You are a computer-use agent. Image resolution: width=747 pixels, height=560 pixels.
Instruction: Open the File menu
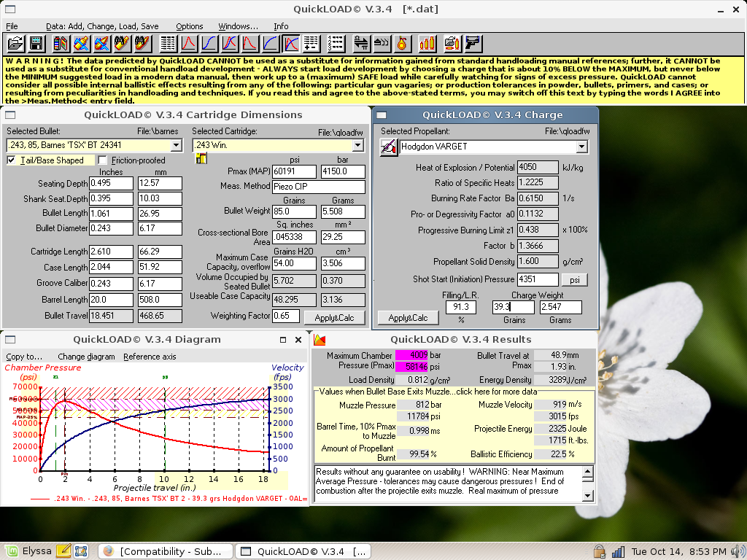[12, 26]
